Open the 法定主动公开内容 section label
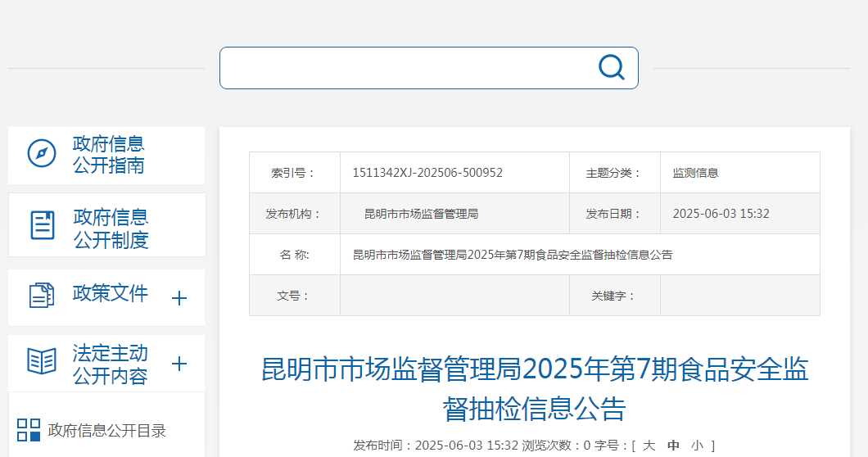 pyautogui.click(x=111, y=364)
